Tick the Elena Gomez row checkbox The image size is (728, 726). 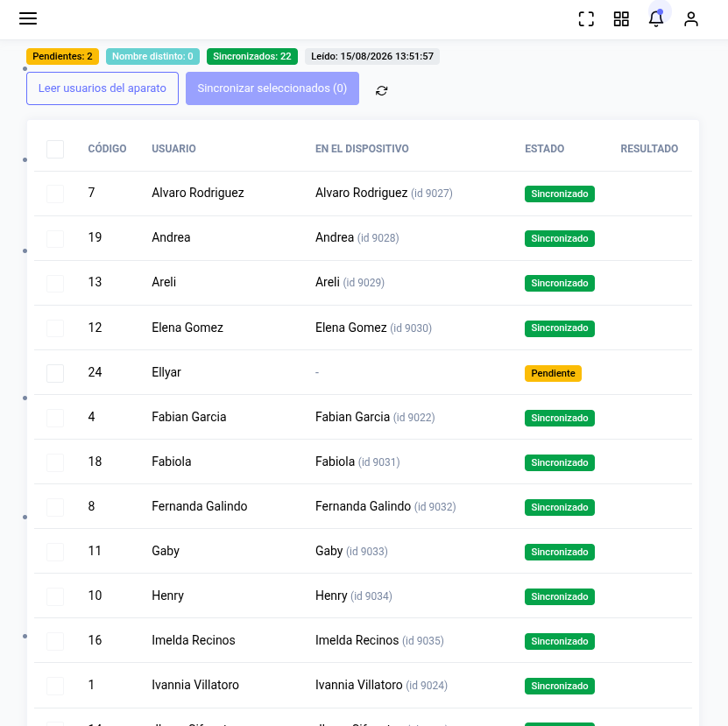coord(55,328)
